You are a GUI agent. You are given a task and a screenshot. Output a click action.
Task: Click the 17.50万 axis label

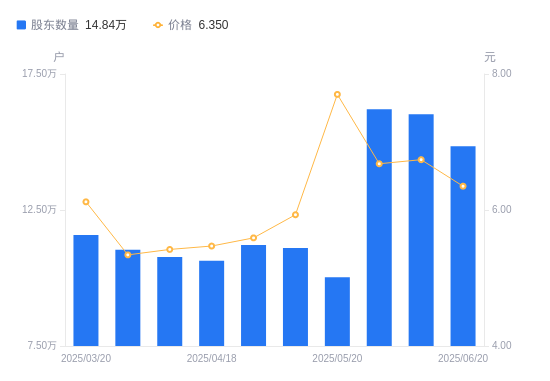coord(39,73)
